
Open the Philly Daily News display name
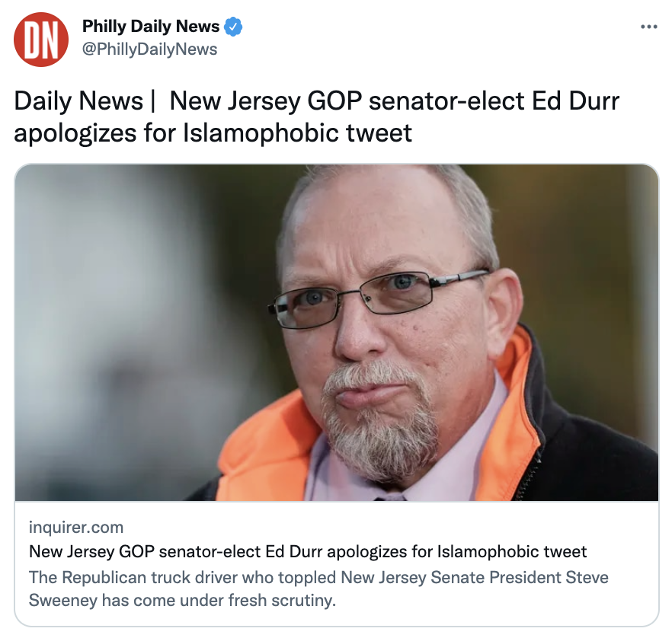[151, 27]
